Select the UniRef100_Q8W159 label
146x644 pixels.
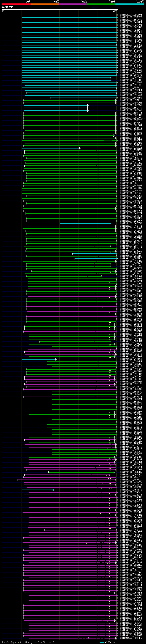point(131,565)
